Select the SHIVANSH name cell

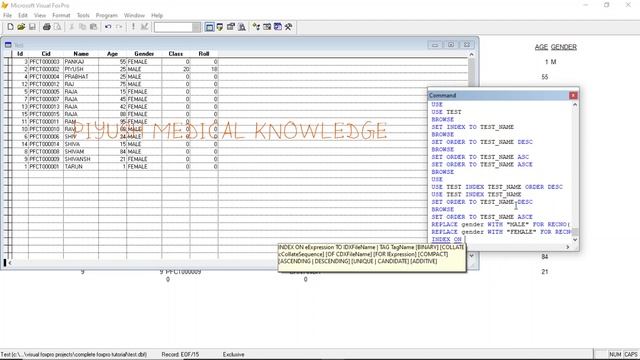(81, 159)
